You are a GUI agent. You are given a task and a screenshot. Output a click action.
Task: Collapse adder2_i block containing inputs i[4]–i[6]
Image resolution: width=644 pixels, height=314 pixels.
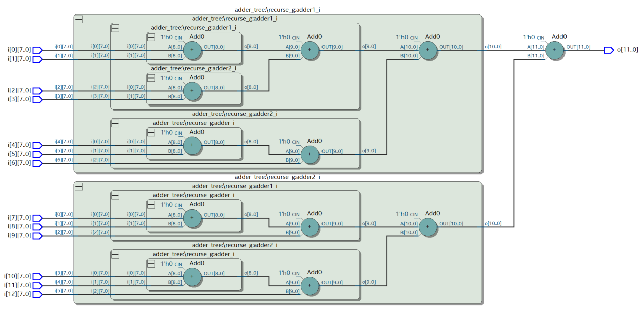115,124
